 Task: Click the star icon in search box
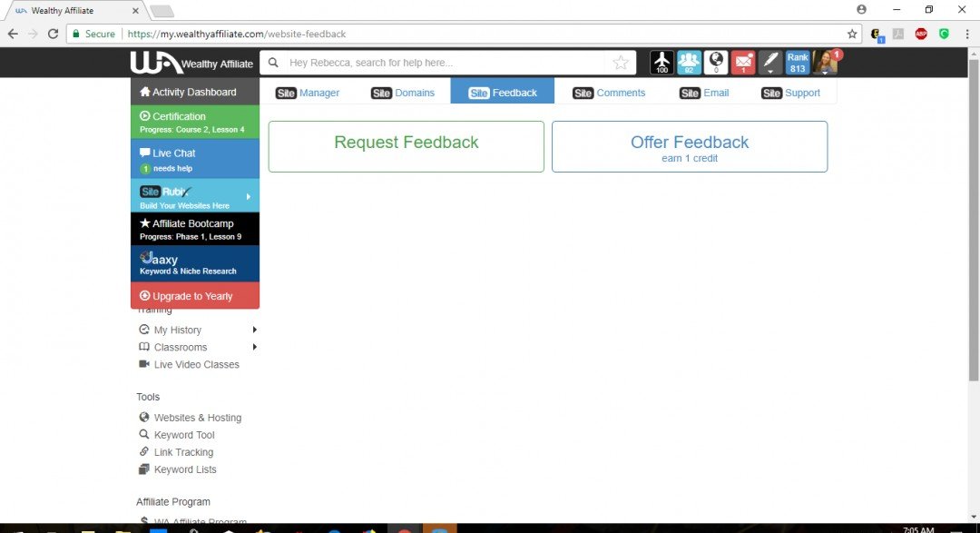[x=621, y=63]
